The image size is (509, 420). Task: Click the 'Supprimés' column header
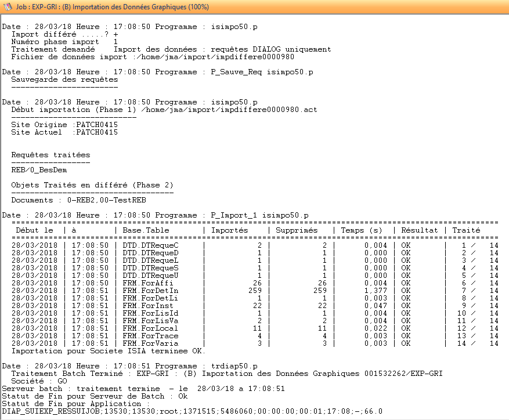pos(297,230)
